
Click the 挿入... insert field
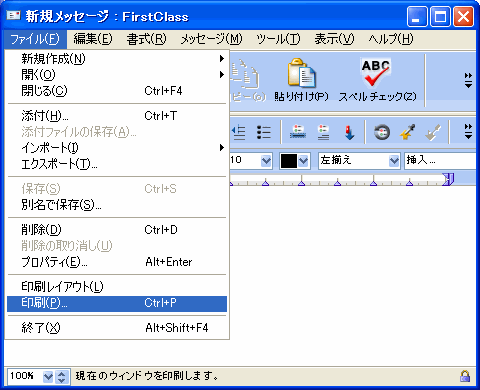click(440, 161)
